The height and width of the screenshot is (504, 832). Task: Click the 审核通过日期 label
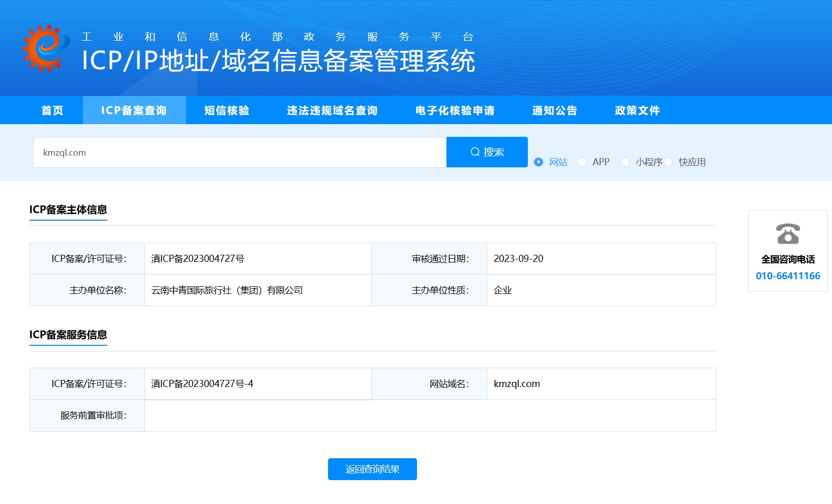(440, 258)
